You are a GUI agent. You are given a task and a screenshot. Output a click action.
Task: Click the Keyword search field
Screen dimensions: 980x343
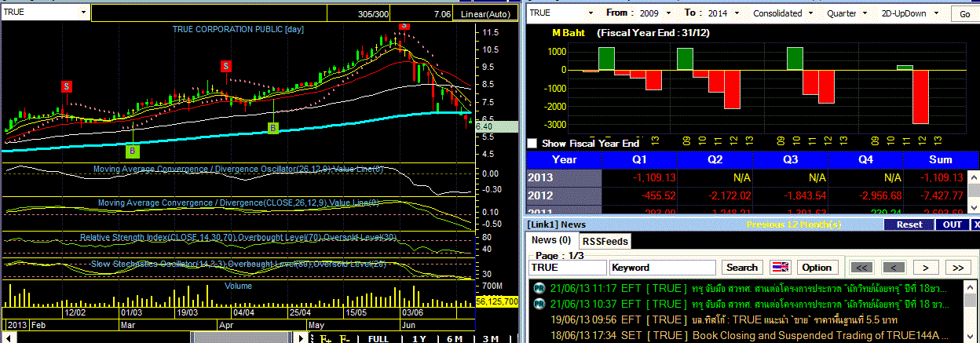coord(663,268)
